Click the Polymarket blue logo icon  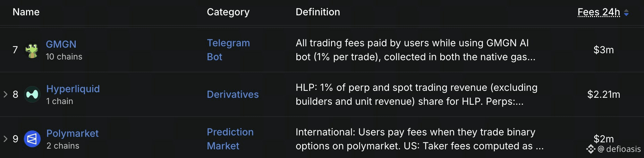pos(32,139)
